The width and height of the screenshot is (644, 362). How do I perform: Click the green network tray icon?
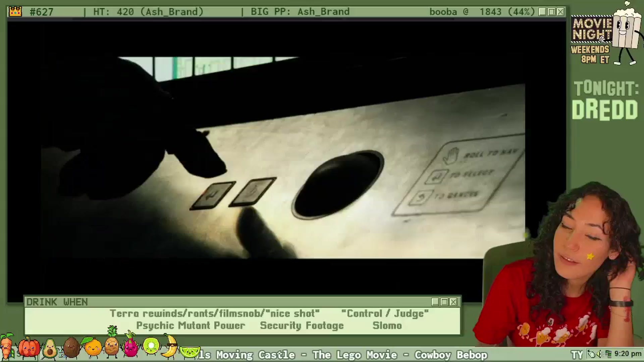pyautogui.click(x=608, y=354)
